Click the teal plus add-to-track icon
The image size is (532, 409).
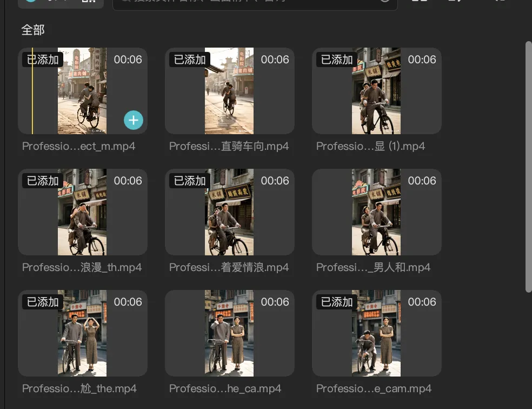pos(134,120)
